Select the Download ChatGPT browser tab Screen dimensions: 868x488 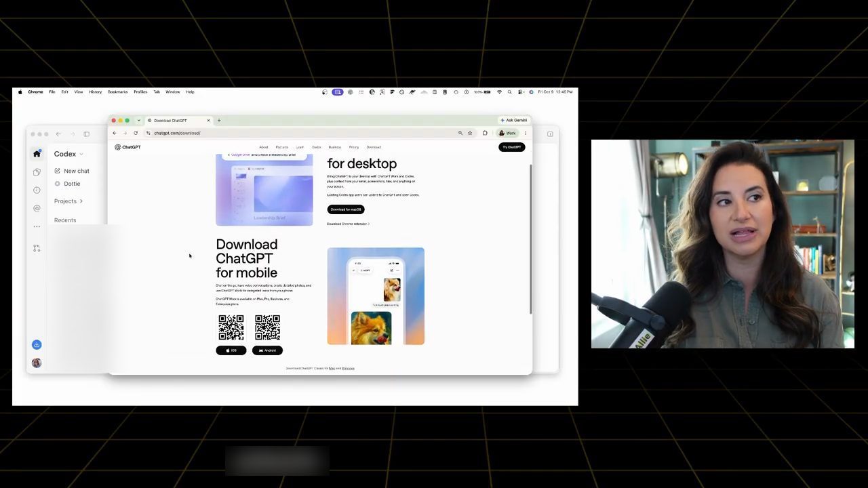coord(179,121)
